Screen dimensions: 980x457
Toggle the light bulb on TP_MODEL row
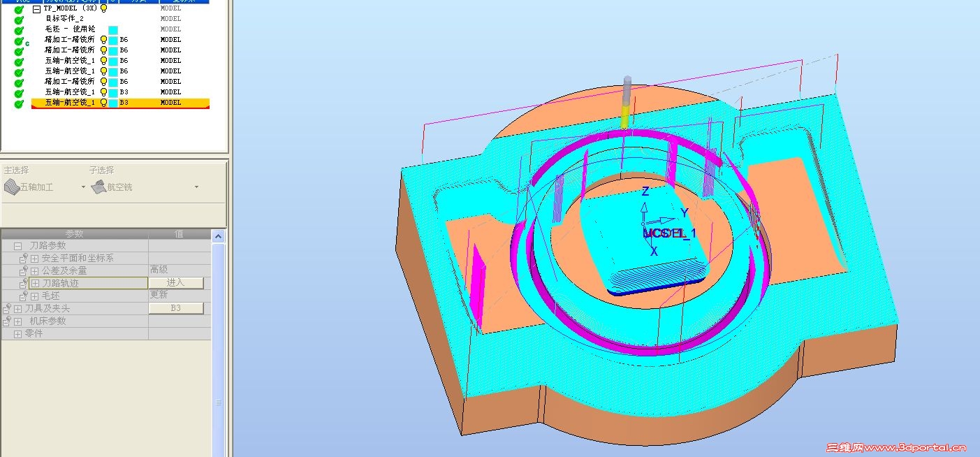tap(103, 8)
